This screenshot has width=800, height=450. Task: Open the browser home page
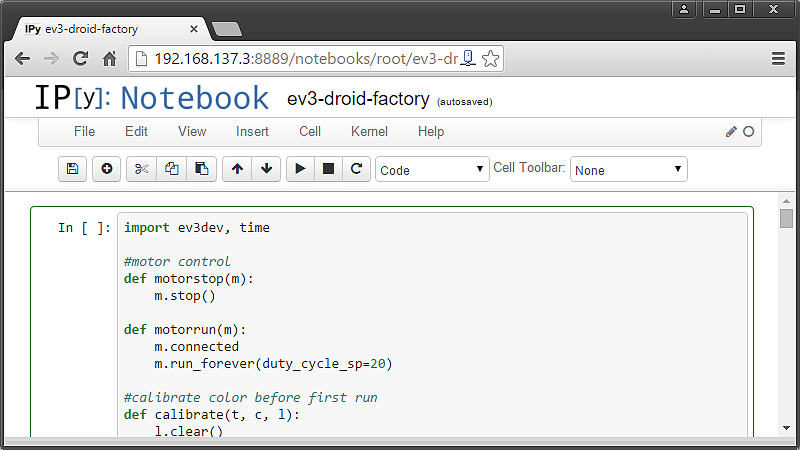109,59
